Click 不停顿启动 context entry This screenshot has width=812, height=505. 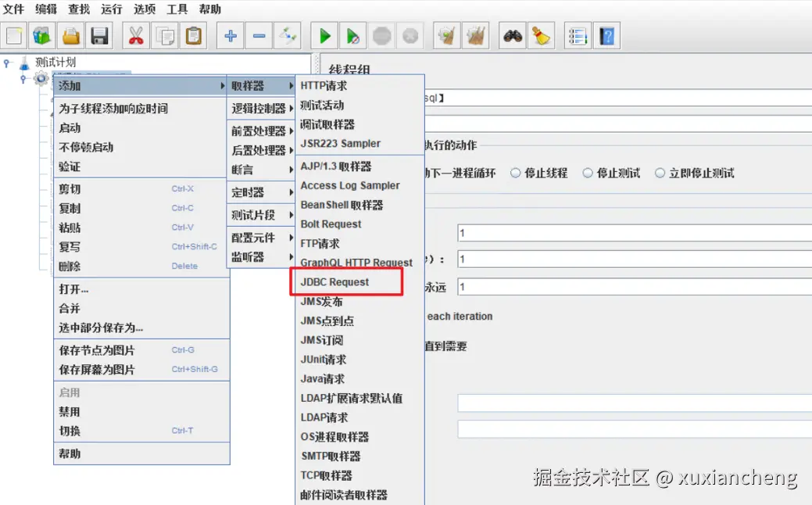point(141,147)
